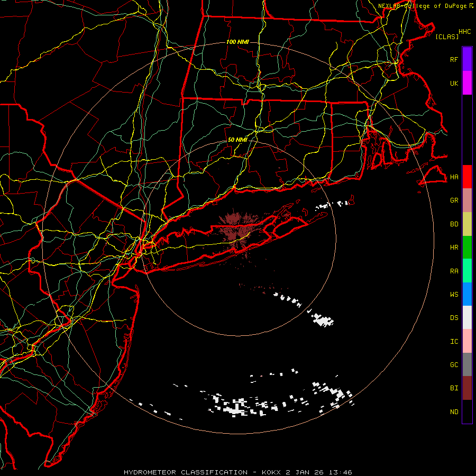The width and height of the screenshot is (476, 476).
Task: Click the 50 NMI range ring label
Action: click(237, 140)
